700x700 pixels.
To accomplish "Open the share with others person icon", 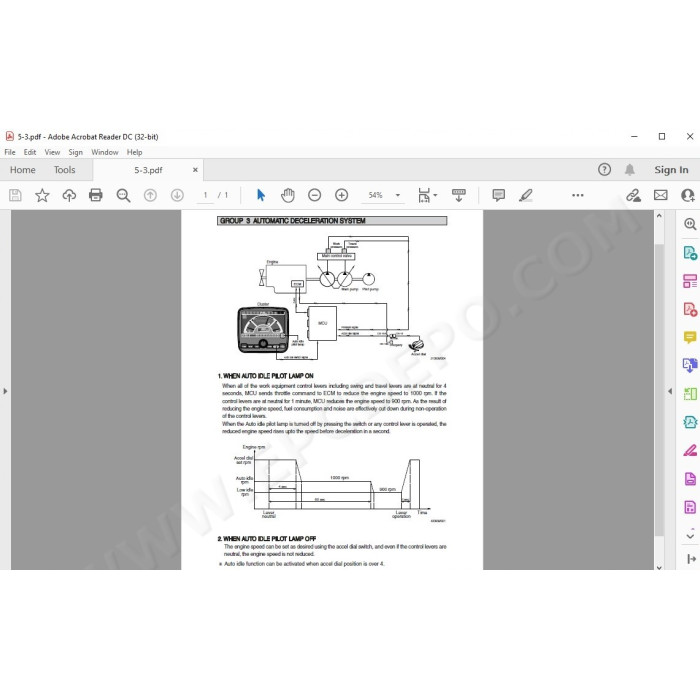I will [x=688, y=195].
